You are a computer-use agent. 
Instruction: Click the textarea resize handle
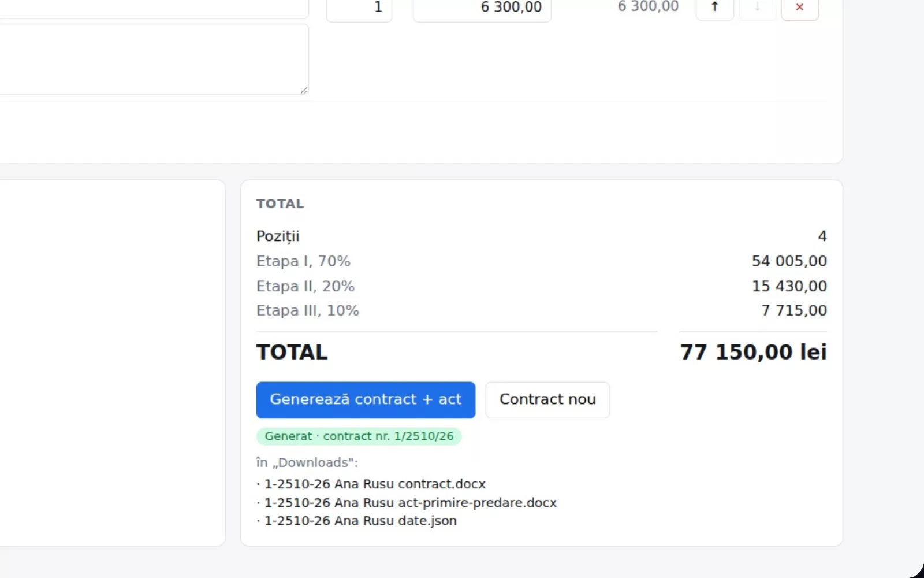point(304,90)
